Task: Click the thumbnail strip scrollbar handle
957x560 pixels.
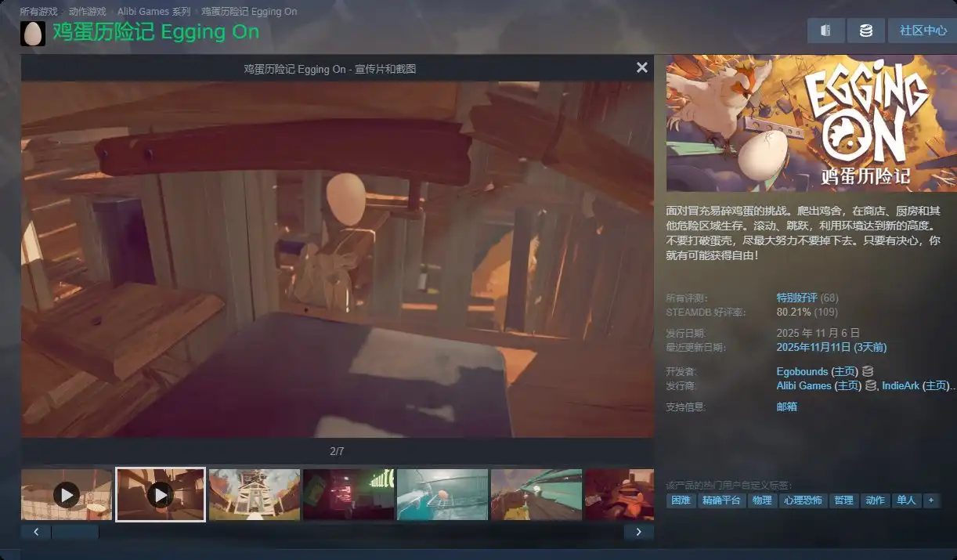Action: [x=75, y=532]
